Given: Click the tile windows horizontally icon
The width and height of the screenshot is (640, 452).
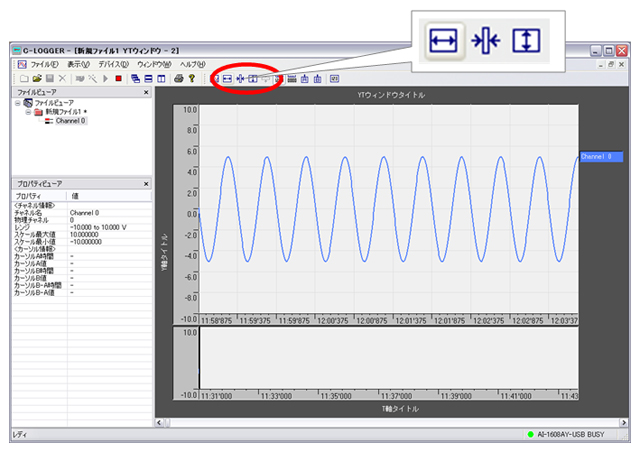Looking at the screenshot, I should (x=149, y=78).
